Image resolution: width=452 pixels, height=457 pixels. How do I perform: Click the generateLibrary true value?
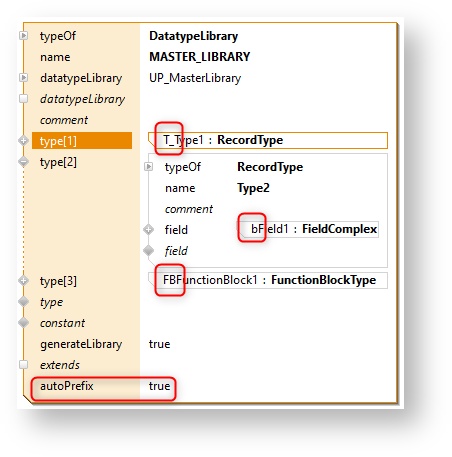(x=159, y=344)
